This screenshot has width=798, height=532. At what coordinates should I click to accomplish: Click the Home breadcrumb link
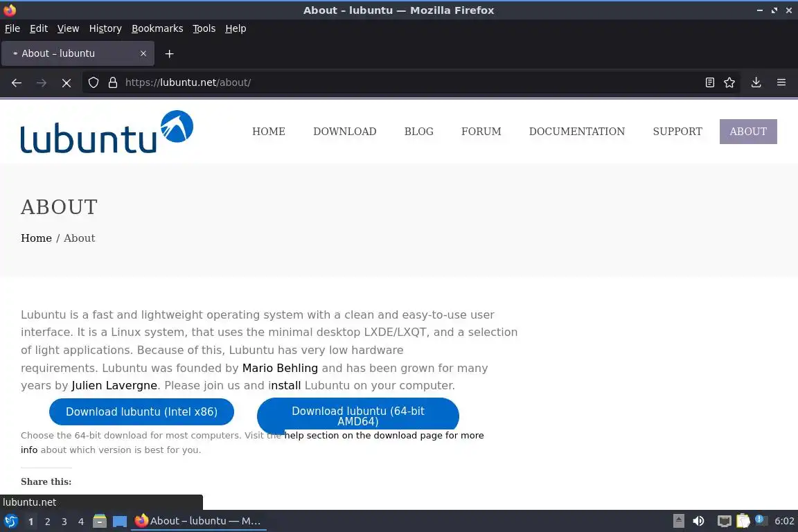(x=36, y=238)
